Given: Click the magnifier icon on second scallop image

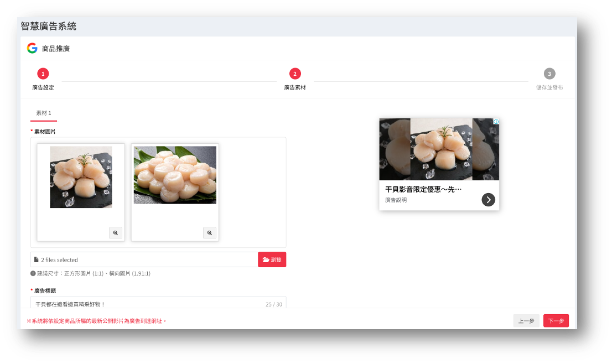Looking at the screenshot, I should pyautogui.click(x=209, y=233).
